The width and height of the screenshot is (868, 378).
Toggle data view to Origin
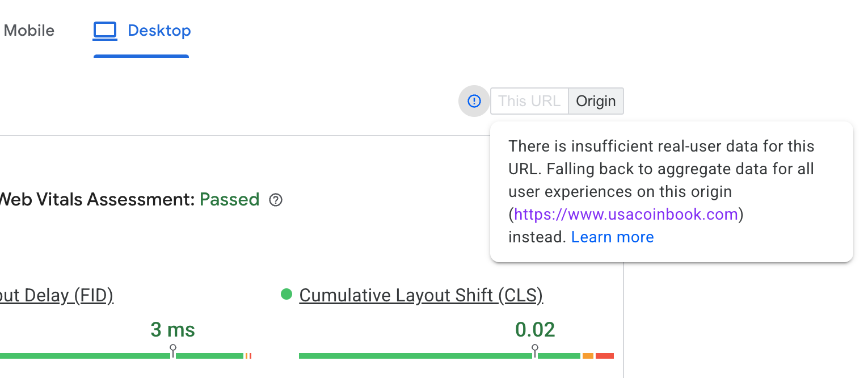click(596, 101)
